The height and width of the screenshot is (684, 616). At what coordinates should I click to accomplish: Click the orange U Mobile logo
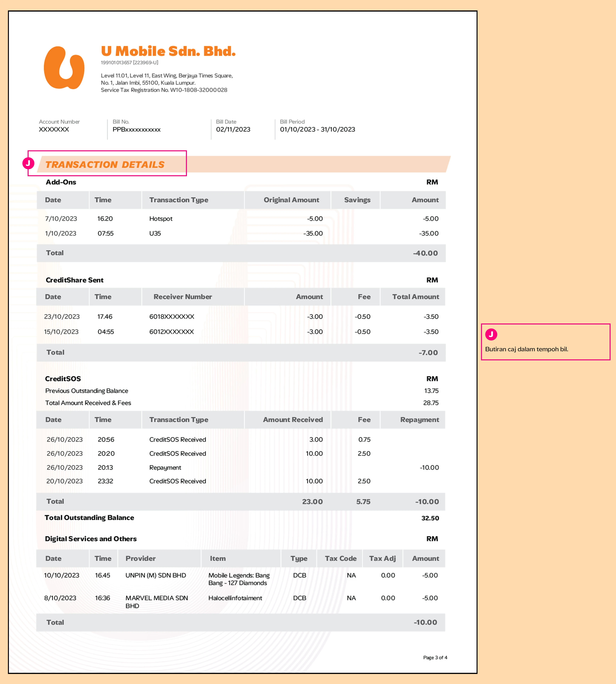click(x=64, y=68)
